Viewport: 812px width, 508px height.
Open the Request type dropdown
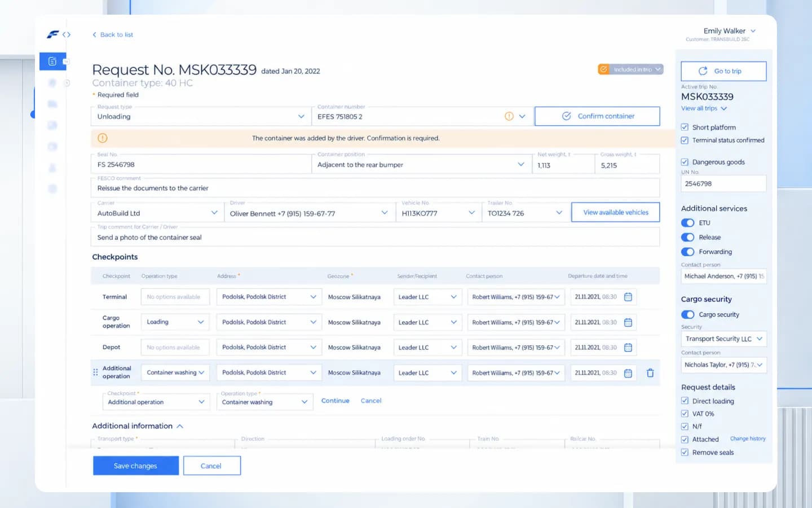pyautogui.click(x=201, y=116)
